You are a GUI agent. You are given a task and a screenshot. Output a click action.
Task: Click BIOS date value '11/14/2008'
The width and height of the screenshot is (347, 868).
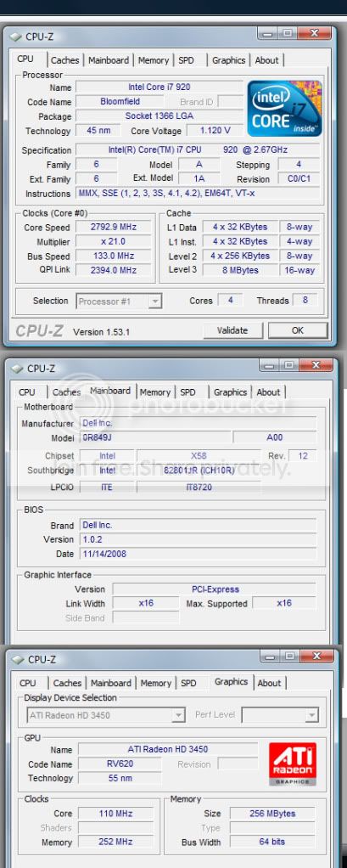[199, 554]
